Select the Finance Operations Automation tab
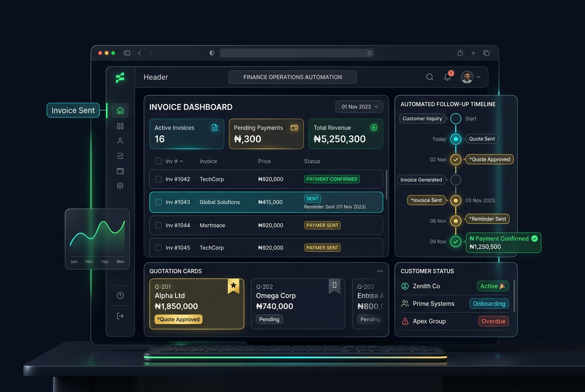The height and width of the screenshot is (392, 585). click(292, 77)
